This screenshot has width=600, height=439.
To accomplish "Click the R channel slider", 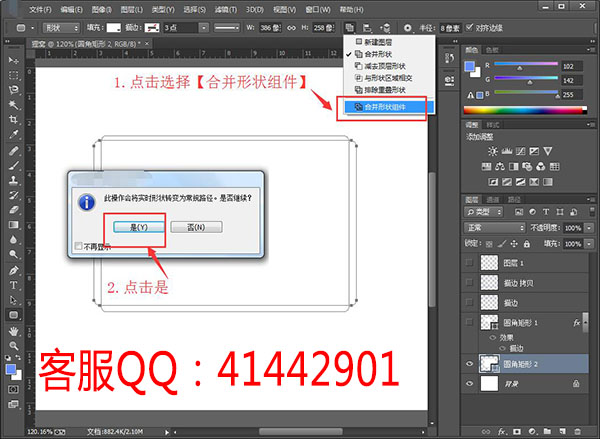I will pos(526,64).
